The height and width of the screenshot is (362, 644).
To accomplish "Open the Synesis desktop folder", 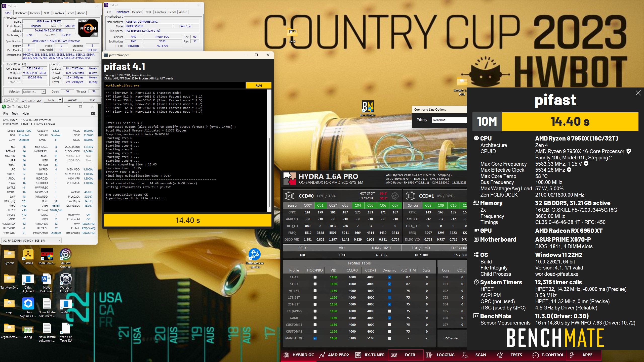I will [9, 257].
